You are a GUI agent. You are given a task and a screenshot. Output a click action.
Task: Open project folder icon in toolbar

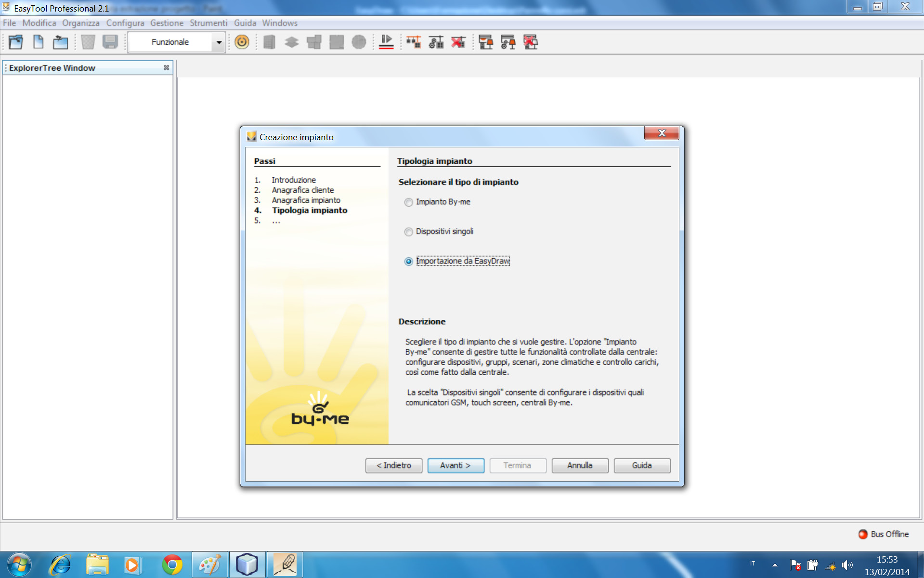coord(16,42)
